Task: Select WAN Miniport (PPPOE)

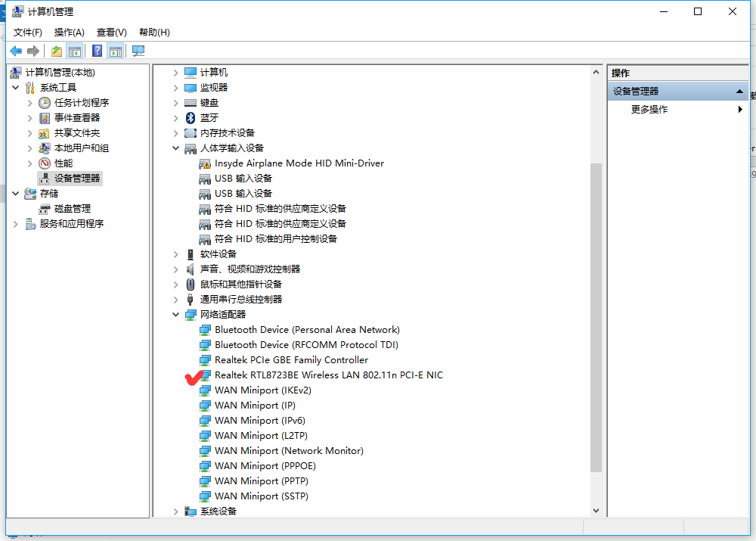Action: (x=265, y=465)
